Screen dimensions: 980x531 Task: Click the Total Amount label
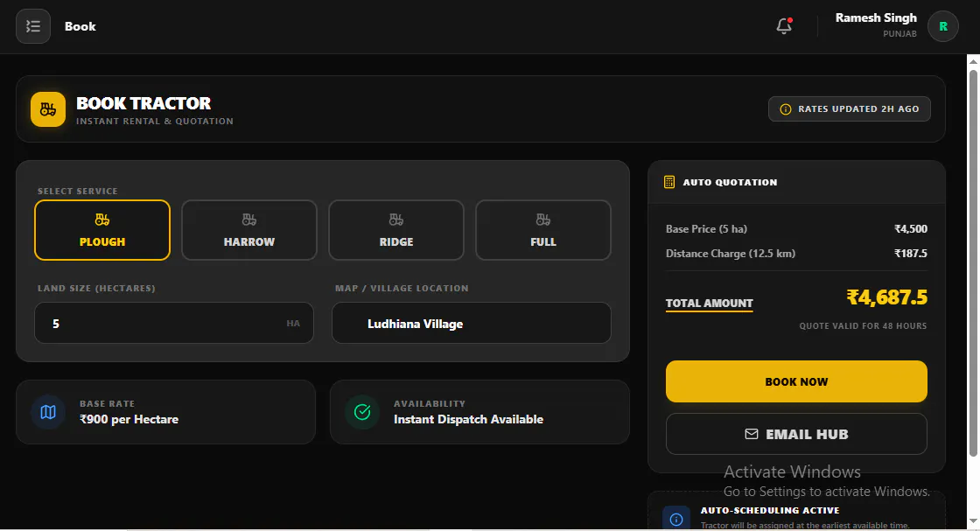(710, 303)
